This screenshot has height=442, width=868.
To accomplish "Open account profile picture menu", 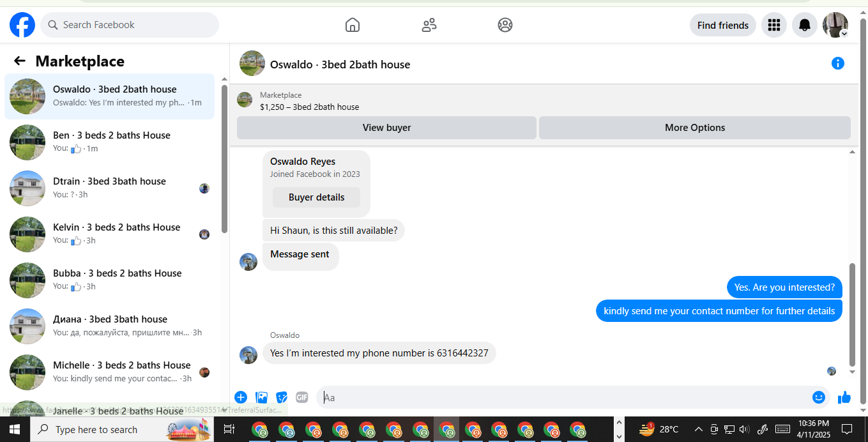I will (x=835, y=25).
